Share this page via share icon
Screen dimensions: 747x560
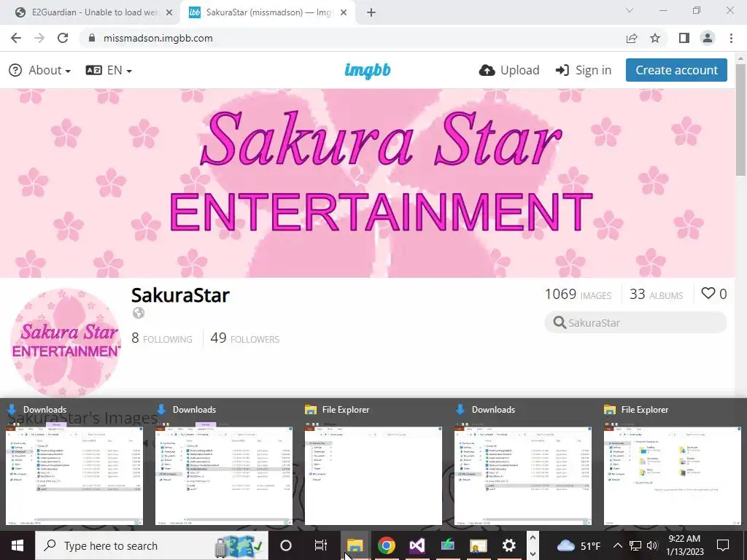[632, 38]
